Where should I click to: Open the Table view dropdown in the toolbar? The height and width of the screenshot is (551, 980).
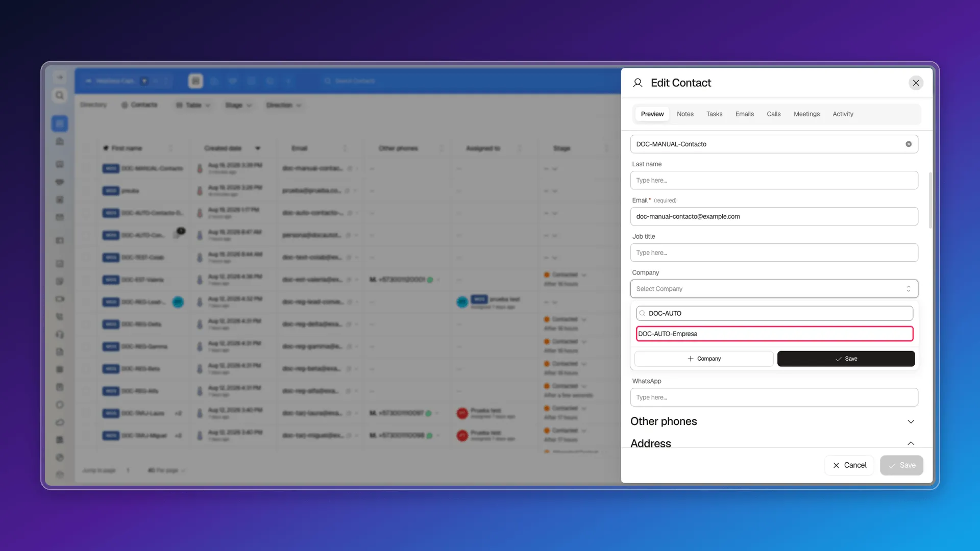tap(193, 105)
